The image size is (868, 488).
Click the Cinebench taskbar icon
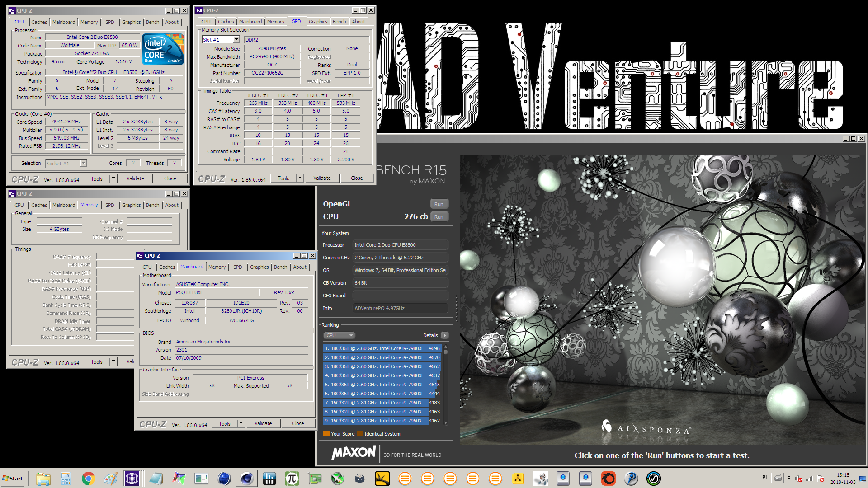coord(247,479)
